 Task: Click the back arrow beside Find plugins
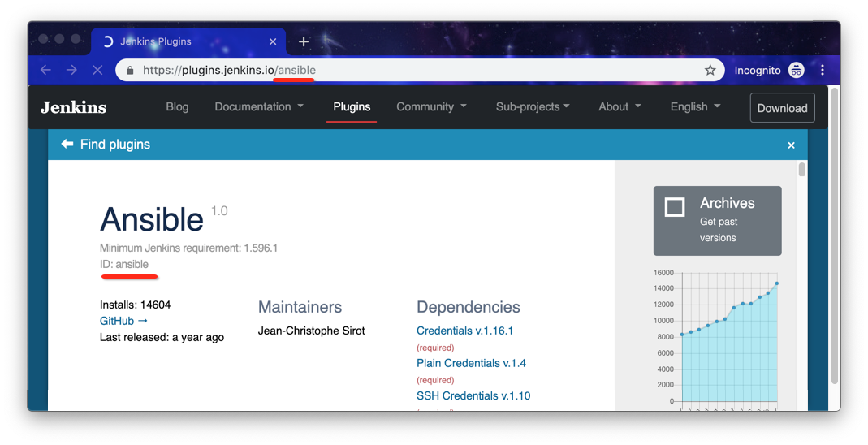pyautogui.click(x=67, y=145)
